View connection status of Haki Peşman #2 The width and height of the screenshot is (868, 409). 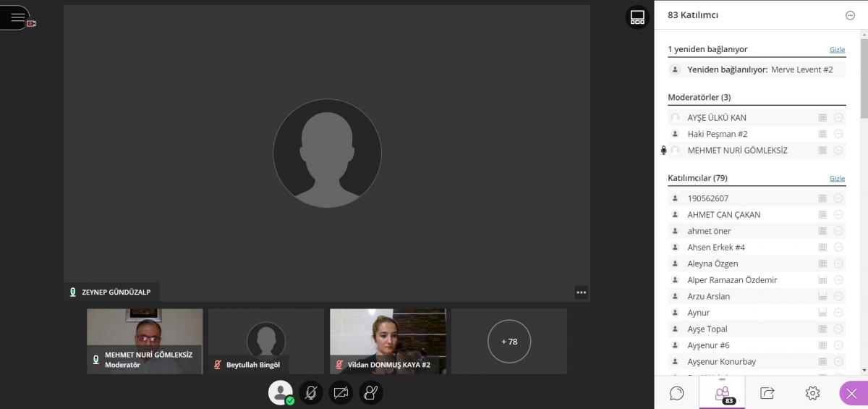tap(822, 134)
